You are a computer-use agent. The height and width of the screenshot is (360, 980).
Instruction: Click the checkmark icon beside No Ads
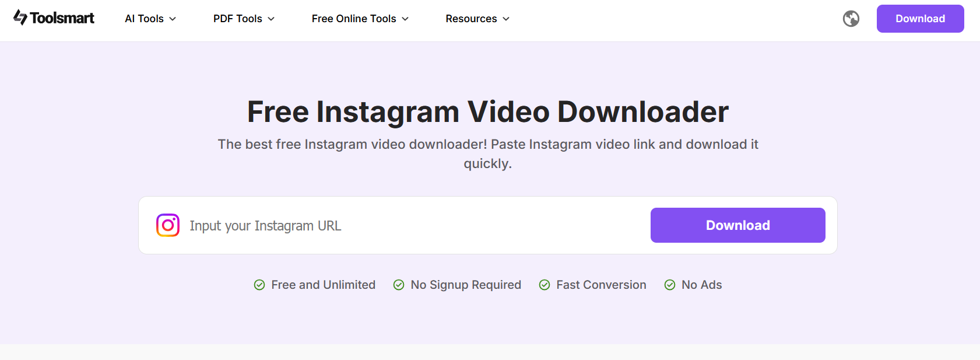[670, 285]
